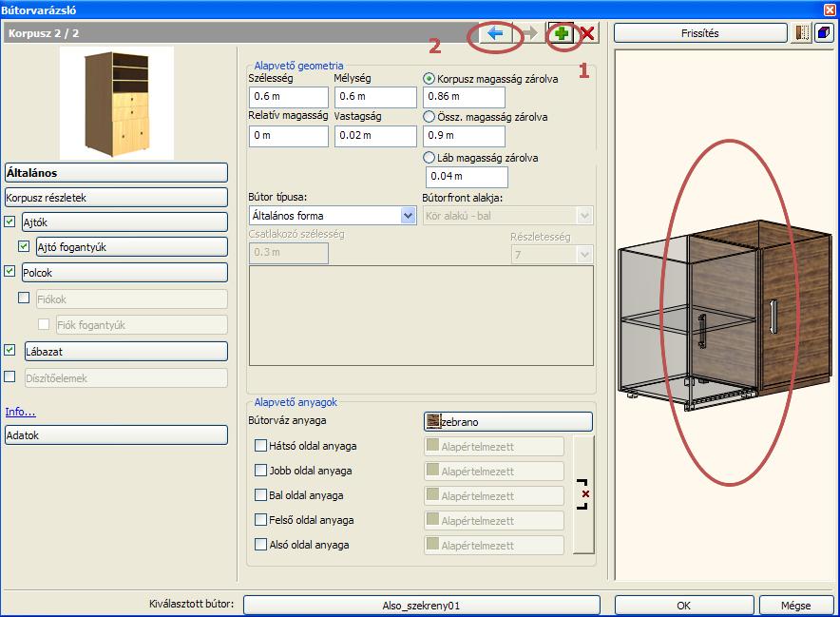The height and width of the screenshot is (617, 840).
Task: Enable Felső oldal anyaga checkbox
Action: (x=260, y=519)
